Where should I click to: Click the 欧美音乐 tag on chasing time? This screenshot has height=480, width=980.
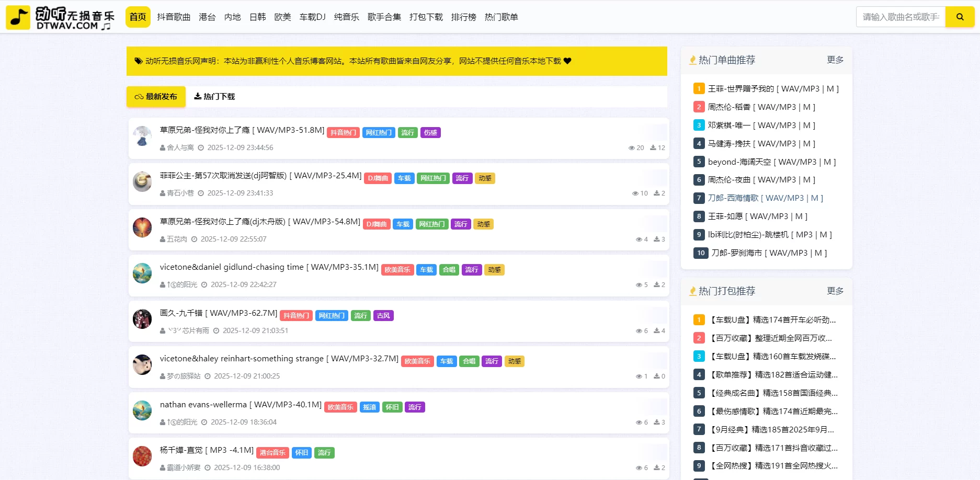coord(397,270)
